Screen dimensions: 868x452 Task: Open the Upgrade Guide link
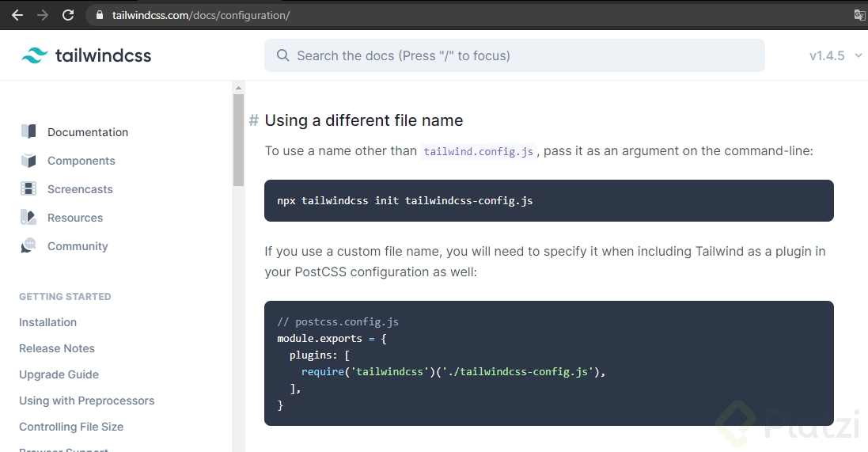pos(59,374)
